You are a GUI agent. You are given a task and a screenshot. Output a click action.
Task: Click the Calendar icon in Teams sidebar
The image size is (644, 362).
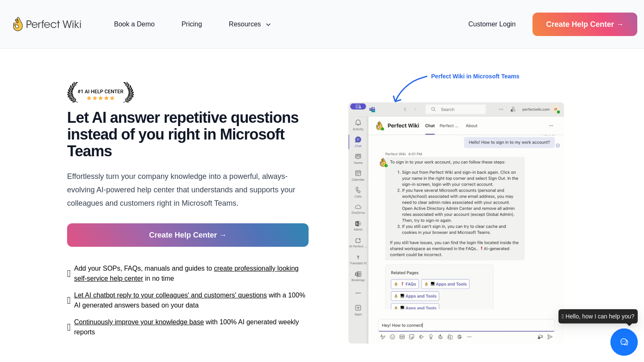[358, 173]
